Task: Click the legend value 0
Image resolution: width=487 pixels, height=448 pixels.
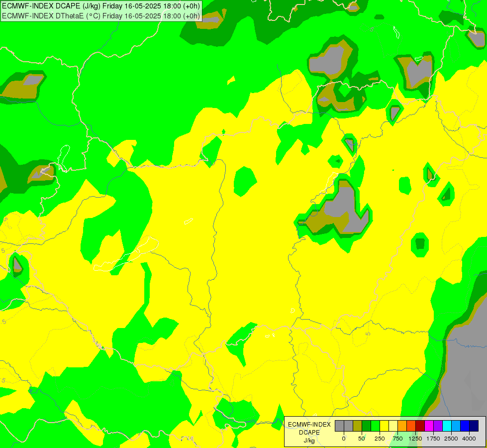Action: point(344,439)
